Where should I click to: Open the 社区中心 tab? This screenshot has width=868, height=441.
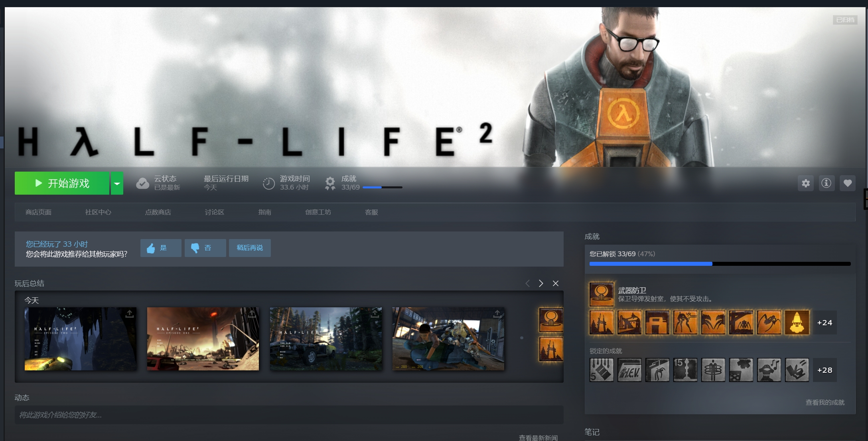98,212
